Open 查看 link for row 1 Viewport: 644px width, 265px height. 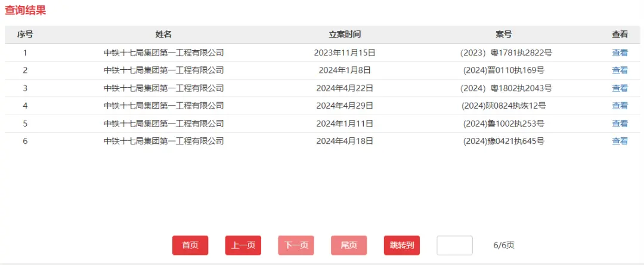(x=620, y=53)
